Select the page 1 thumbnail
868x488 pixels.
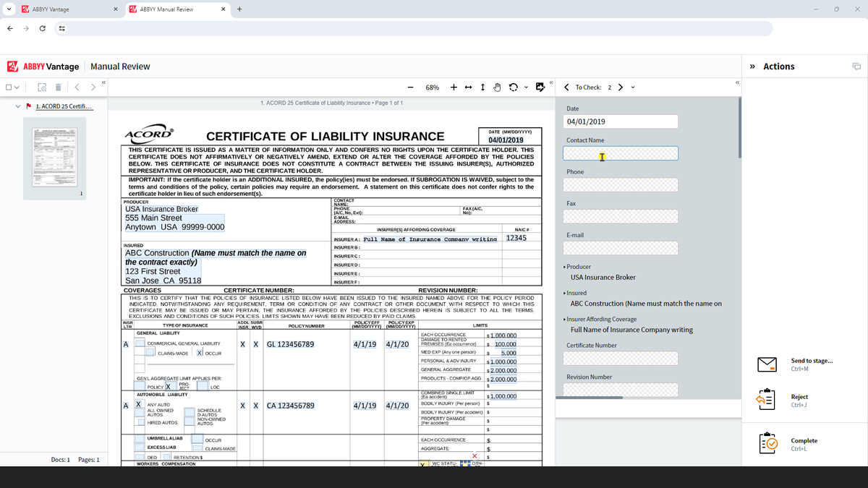pos(55,158)
